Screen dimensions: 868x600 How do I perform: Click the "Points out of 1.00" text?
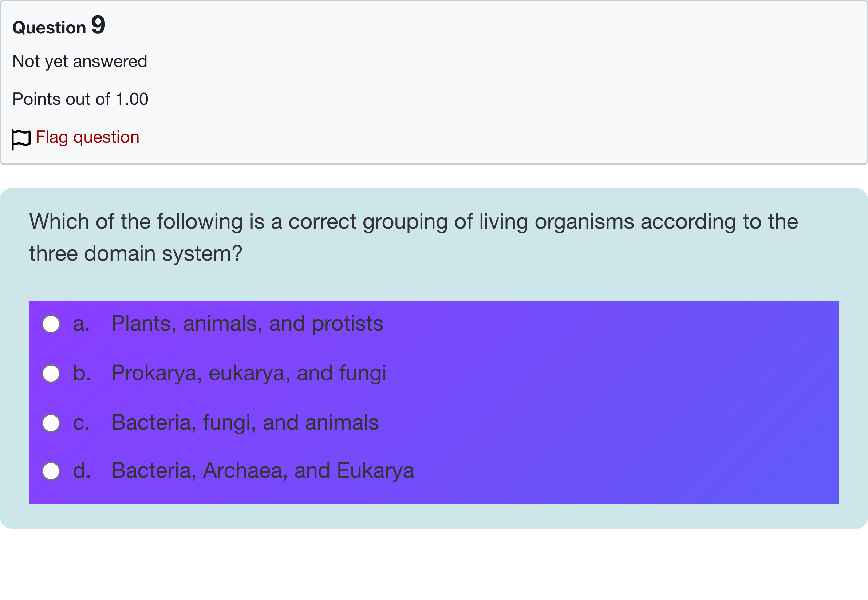(80, 99)
